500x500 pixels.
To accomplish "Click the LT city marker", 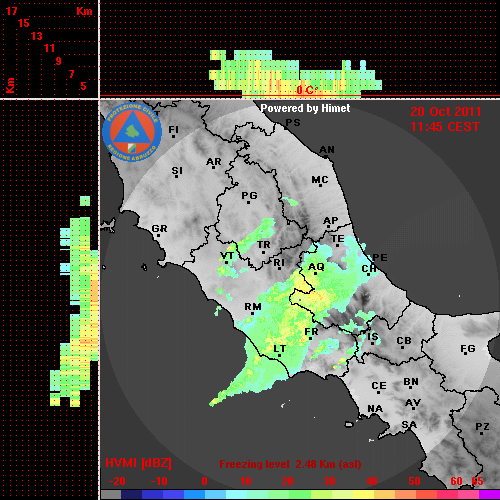I will coord(280,349).
